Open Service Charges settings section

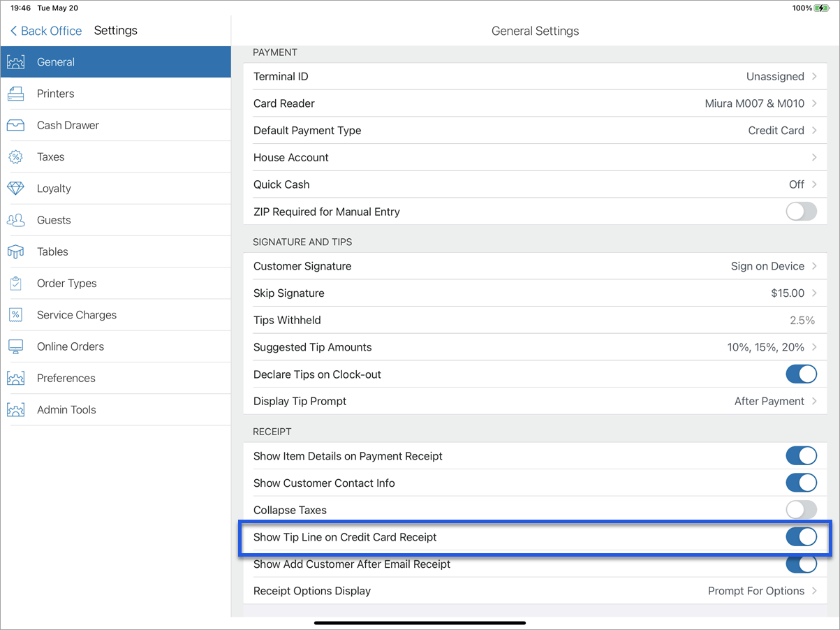[x=115, y=315]
